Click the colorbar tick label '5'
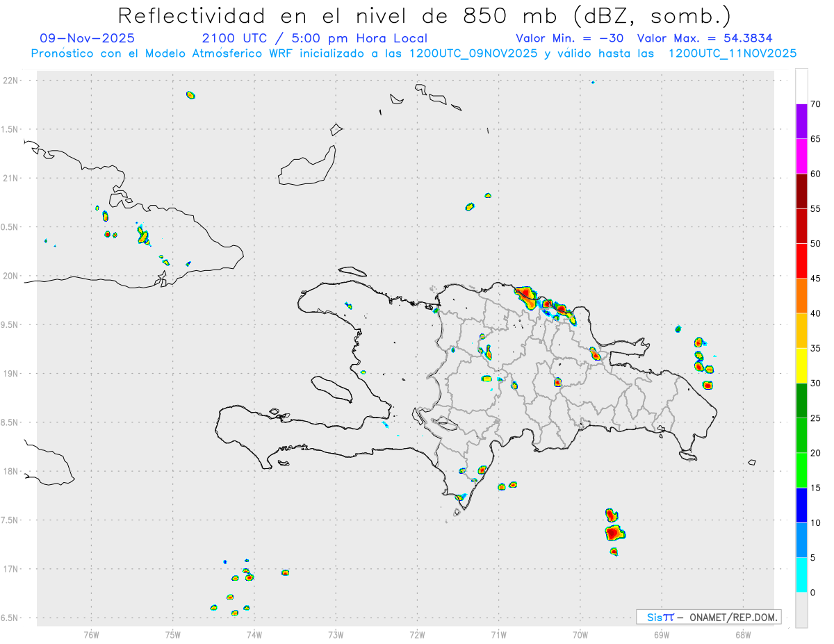Screen dimensions: 834x644 [813, 558]
